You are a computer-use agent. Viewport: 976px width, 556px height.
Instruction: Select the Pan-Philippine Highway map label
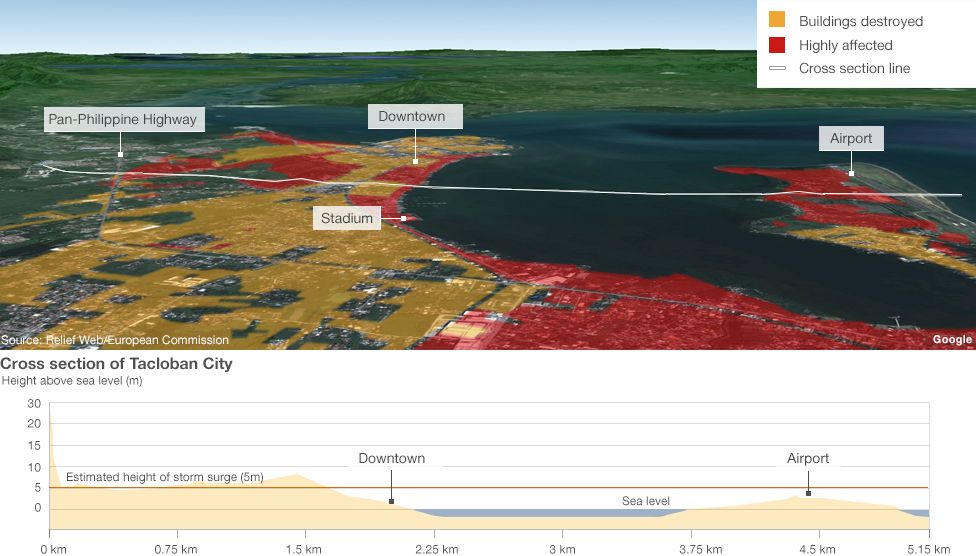tap(124, 120)
